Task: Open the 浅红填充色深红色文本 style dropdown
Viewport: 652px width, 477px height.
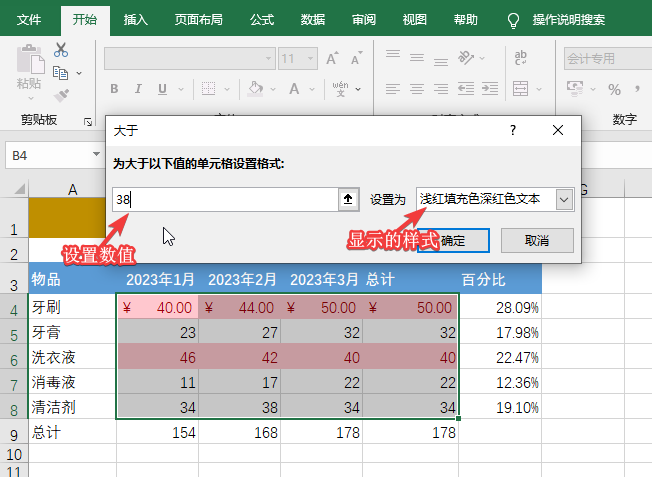Action: [564, 200]
